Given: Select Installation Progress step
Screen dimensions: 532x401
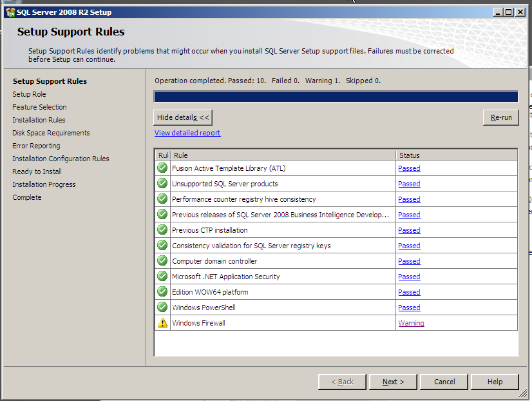Looking at the screenshot, I should 44,184.
